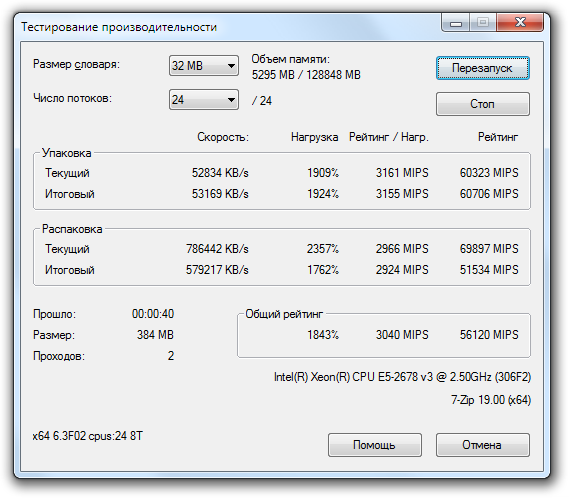
Task: Minimize the benchmark dialog window
Action: [456, 23]
